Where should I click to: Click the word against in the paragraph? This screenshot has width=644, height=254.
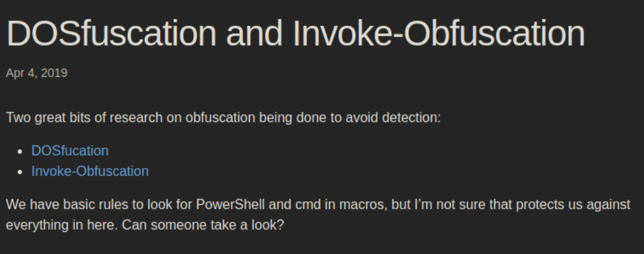(609, 204)
